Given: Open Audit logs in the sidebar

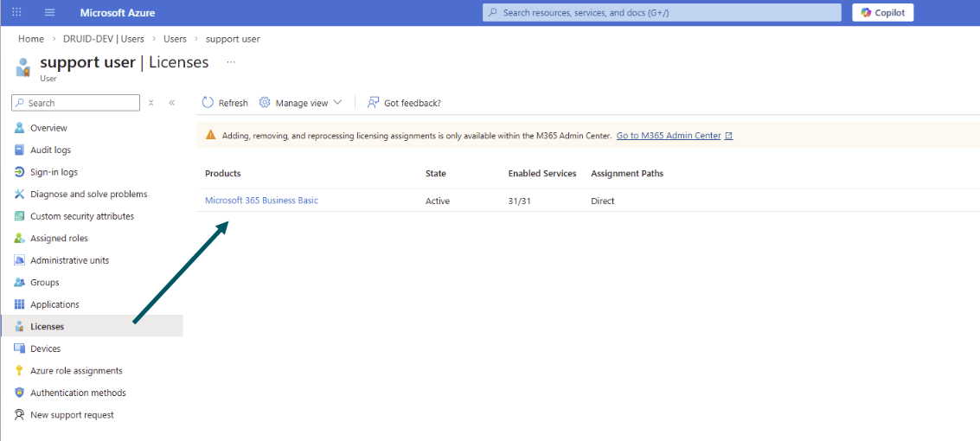Looking at the screenshot, I should tap(50, 150).
